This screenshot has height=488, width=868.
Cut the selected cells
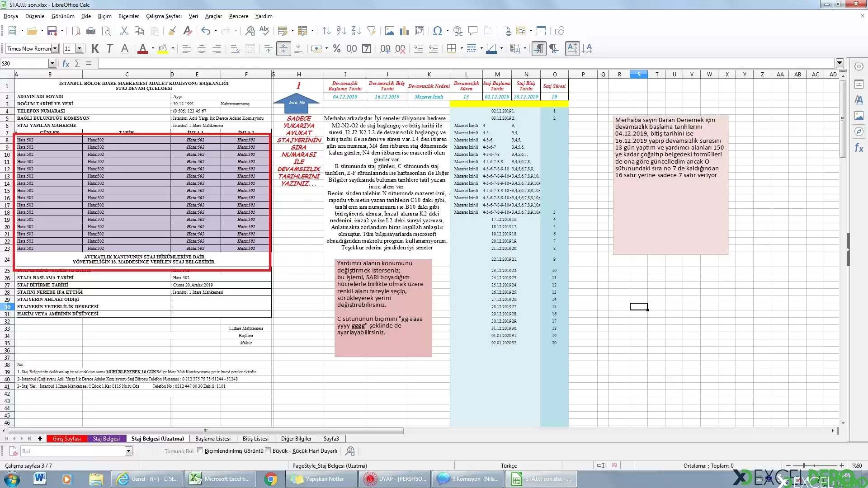124,31
